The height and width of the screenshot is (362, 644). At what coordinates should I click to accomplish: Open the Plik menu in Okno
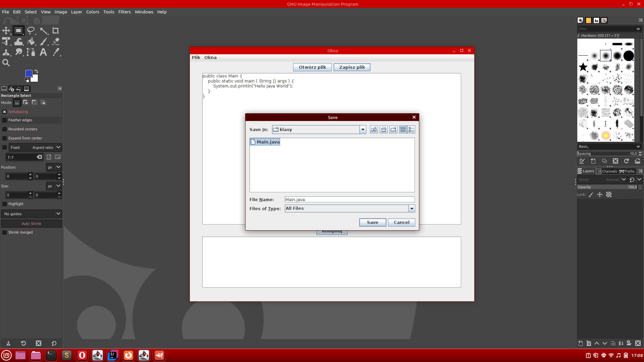[196, 57]
